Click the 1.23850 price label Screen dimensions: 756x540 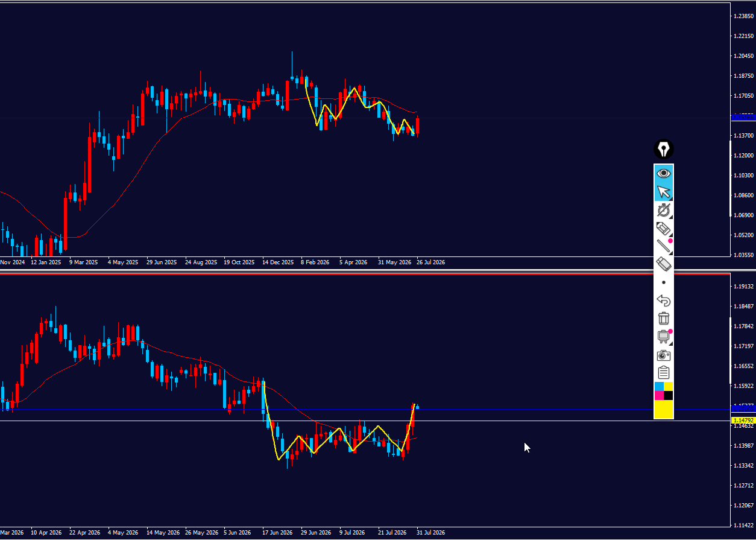pos(744,16)
